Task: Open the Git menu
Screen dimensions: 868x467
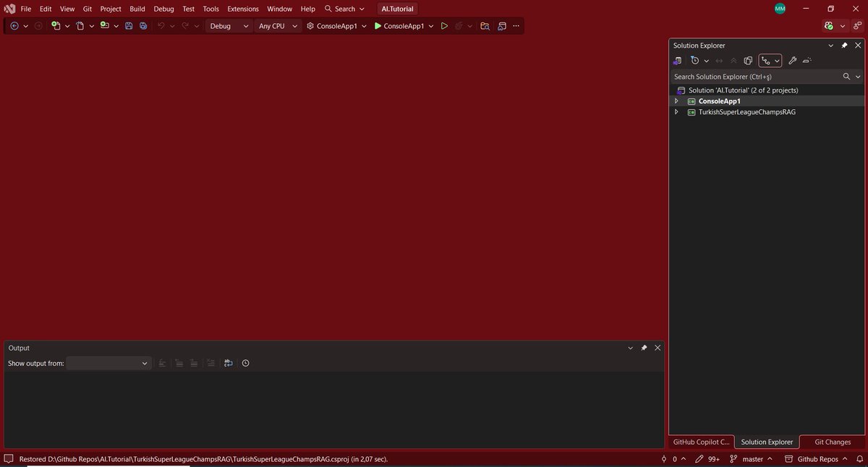Action: coord(86,9)
